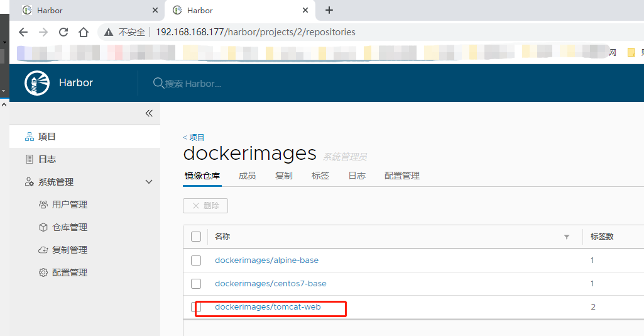Open the project 配置管理 tab
The width and height of the screenshot is (644, 336).
click(402, 176)
